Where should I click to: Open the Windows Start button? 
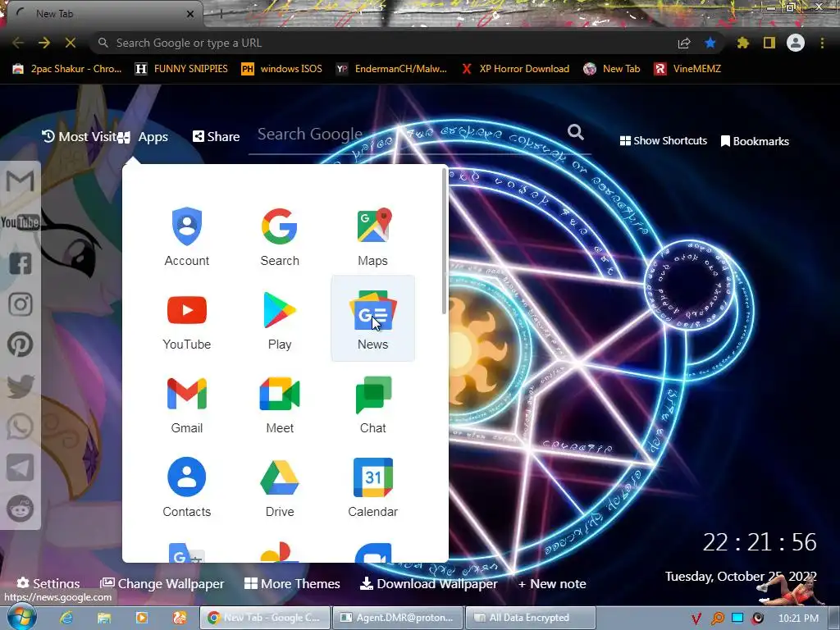(21, 617)
